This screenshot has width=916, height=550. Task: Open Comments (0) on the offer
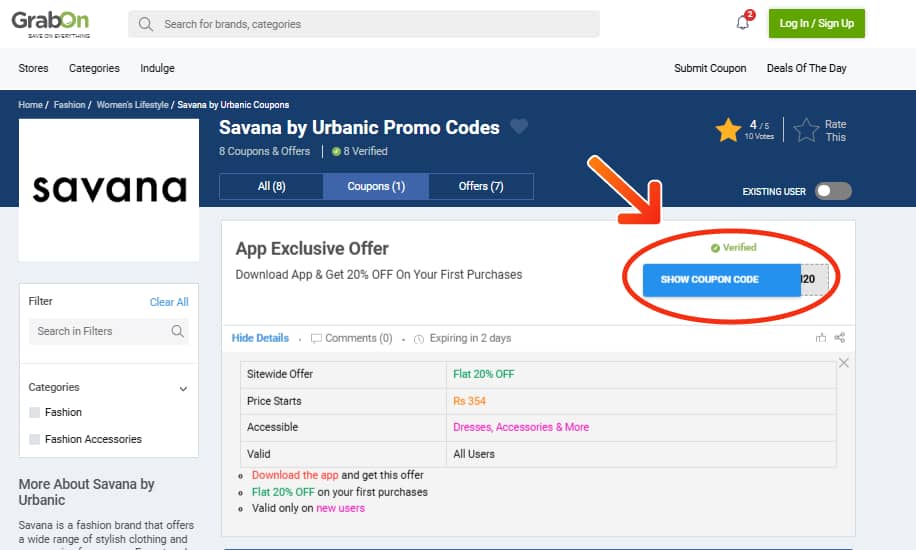tap(358, 338)
